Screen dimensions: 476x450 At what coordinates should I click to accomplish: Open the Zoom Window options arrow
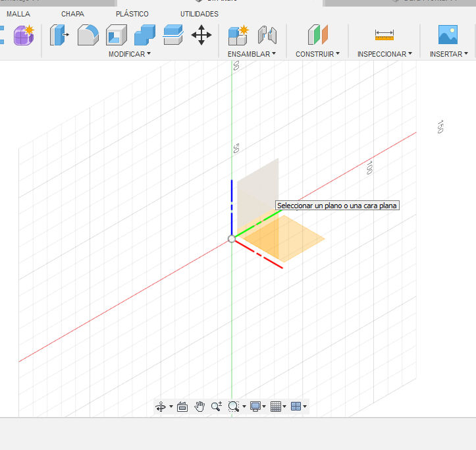click(x=244, y=407)
